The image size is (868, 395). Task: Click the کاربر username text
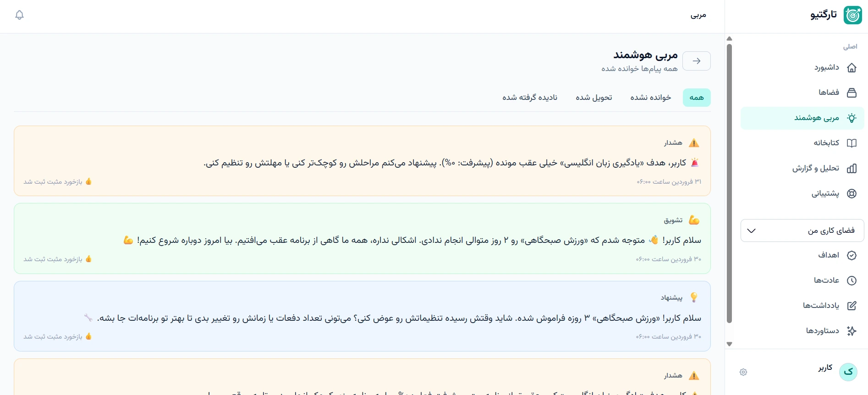(x=825, y=368)
